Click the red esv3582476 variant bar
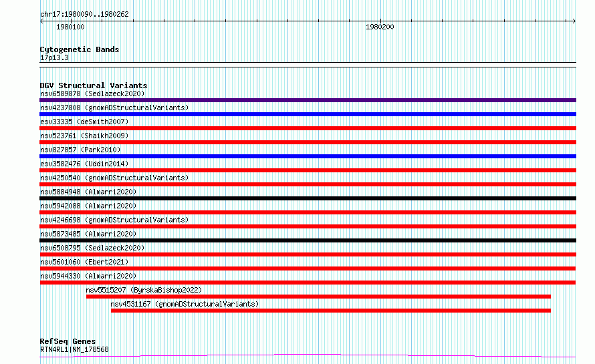The width and height of the screenshot is (595, 364). 308,170
